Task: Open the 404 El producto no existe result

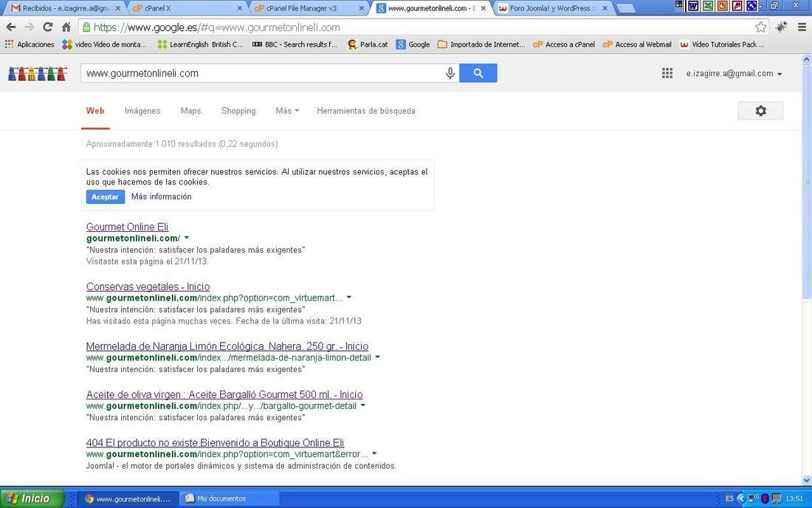Action: 215,442
